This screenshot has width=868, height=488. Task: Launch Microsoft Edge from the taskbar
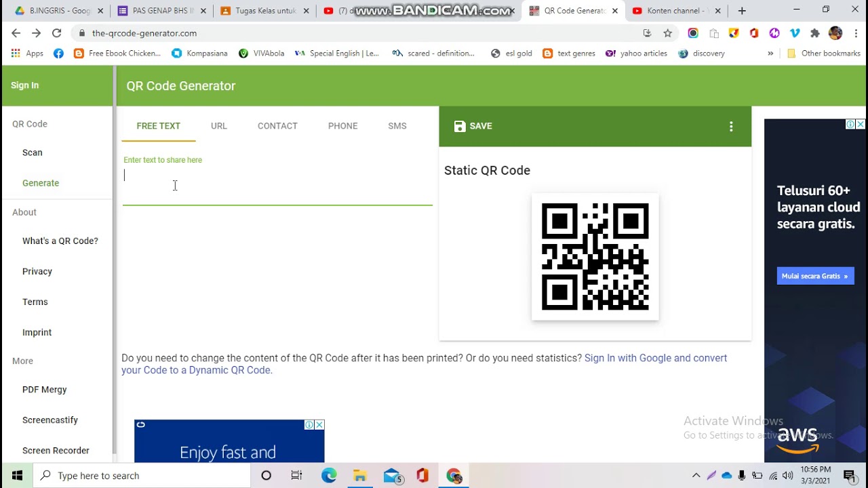coord(329,476)
